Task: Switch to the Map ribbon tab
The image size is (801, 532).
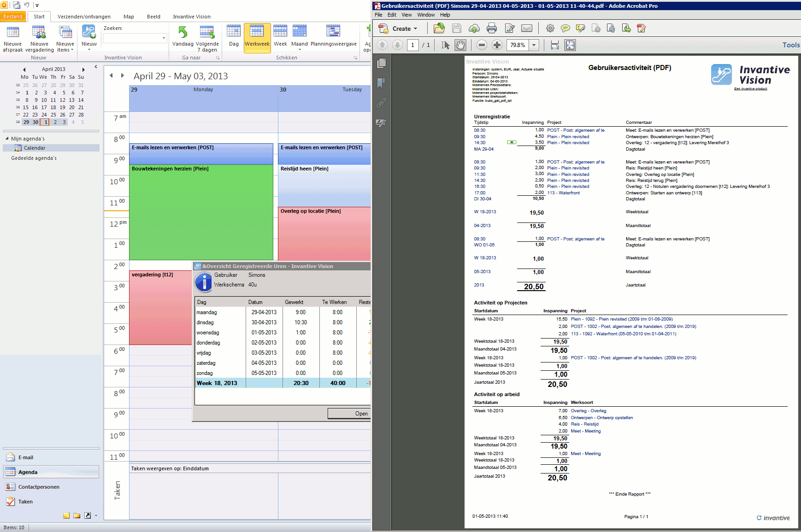Action: [x=129, y=17]
